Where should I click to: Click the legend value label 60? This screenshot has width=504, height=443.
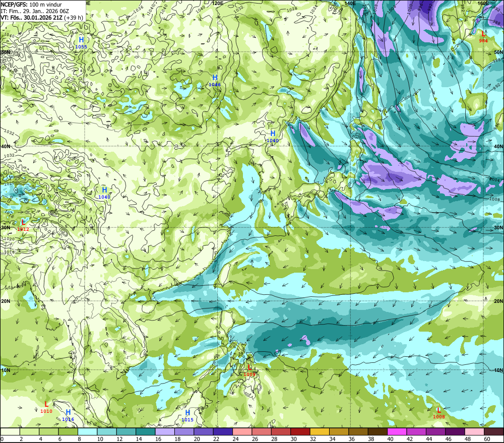click(x=487, y=439)
